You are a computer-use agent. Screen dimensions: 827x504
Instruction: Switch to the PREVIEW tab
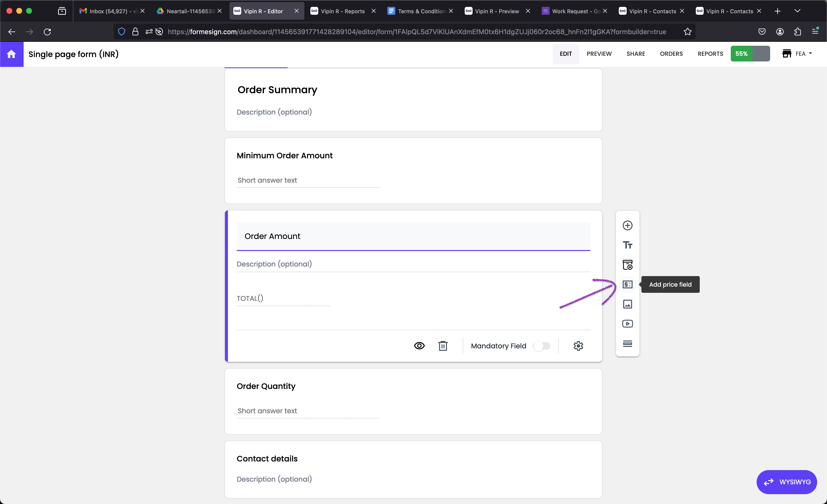pyautogui.click(x=599, y=54)
